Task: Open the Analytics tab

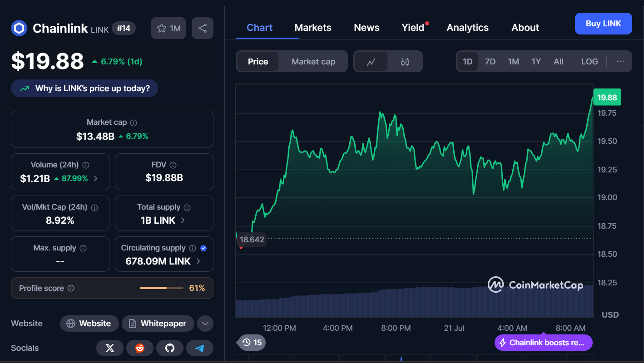Action: (468, 28)
